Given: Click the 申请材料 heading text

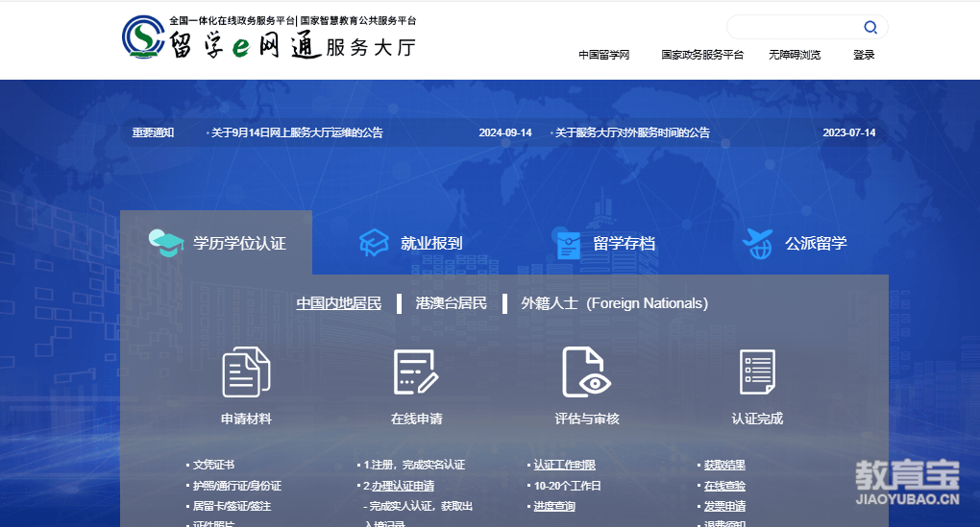Looking at the screenshot, I should 246,419.
